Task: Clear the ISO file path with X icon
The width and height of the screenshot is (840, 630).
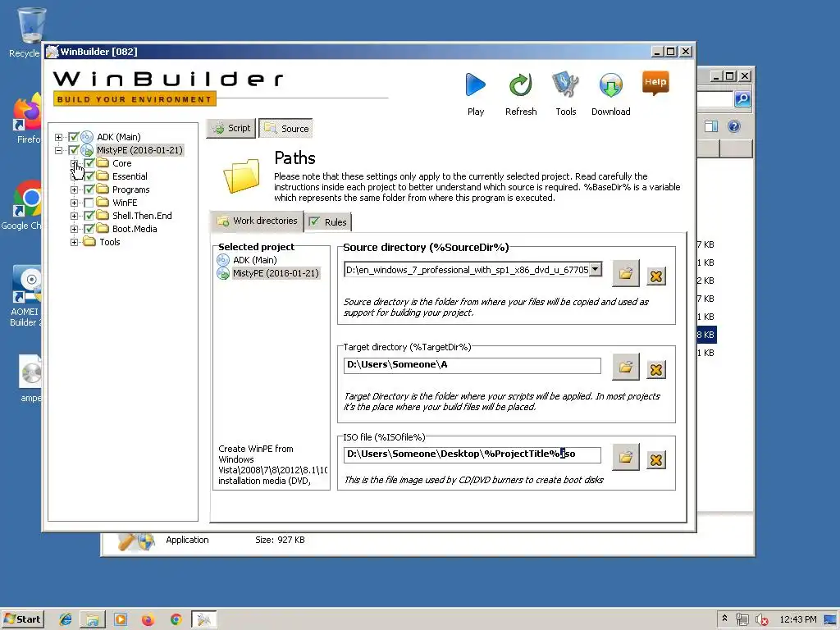Action: (656, 459)
